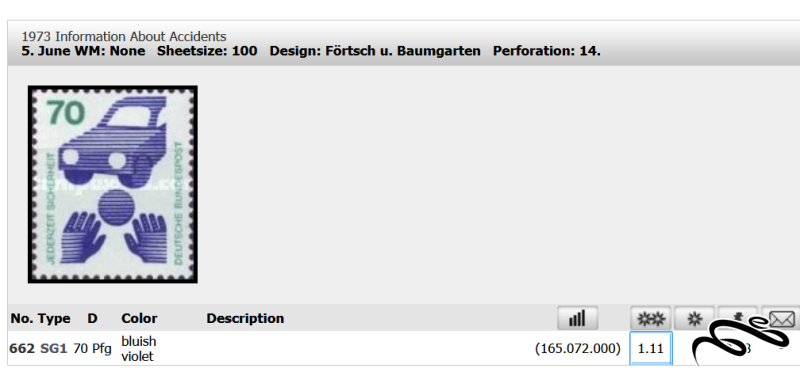
Task: Sort by the Color column header
Action: pos(139,318)
